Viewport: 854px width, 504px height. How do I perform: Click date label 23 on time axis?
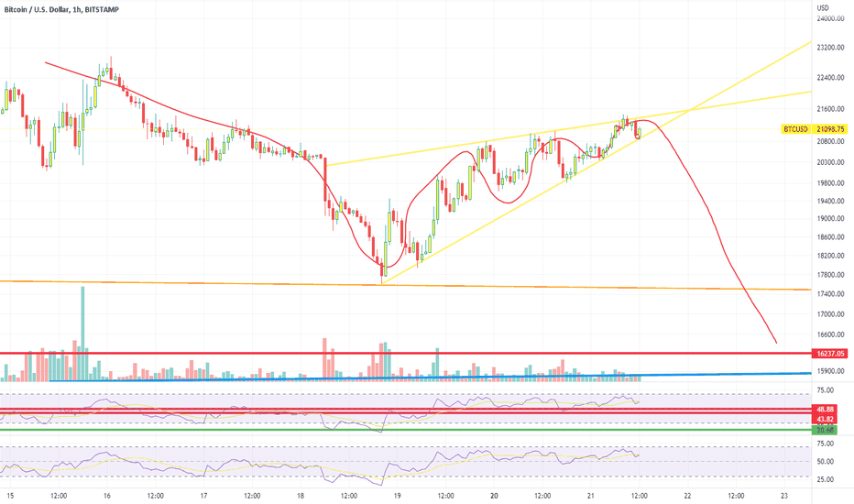(x=784, y=496)
